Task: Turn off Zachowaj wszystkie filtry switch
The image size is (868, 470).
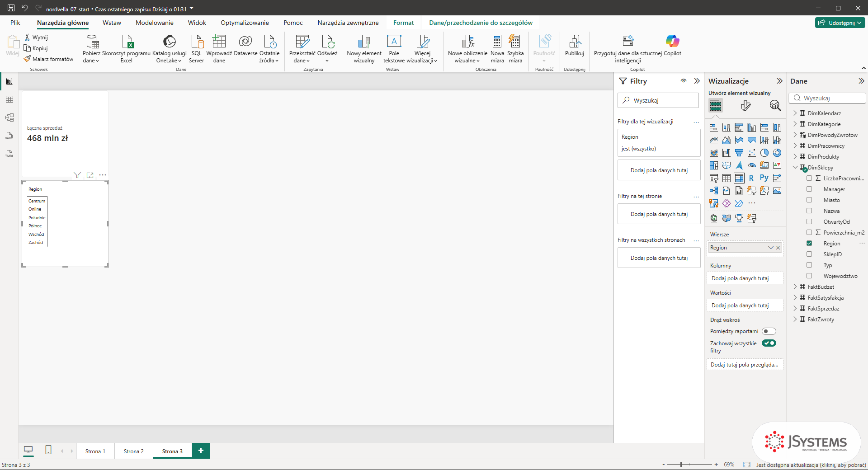Action: click(769, 343)
